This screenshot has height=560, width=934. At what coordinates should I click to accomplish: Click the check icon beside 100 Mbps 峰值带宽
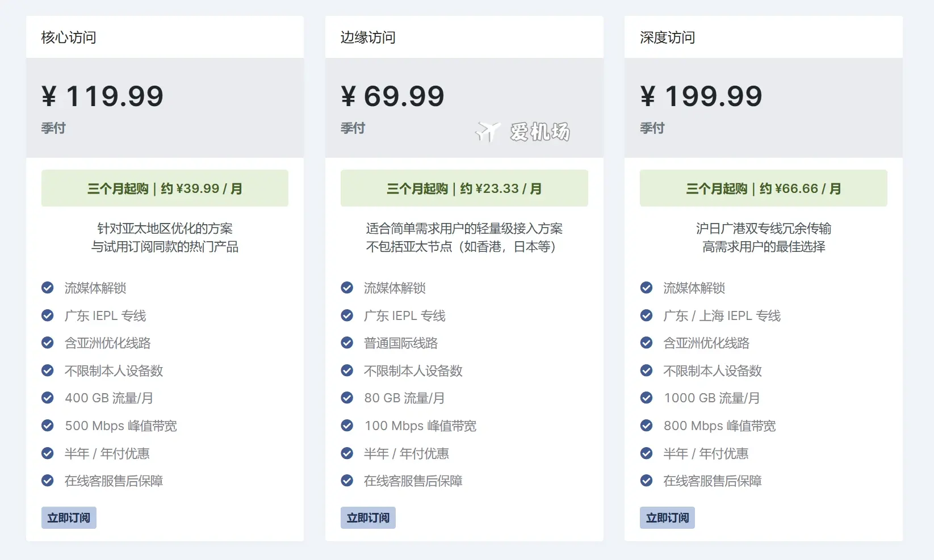click(347, 426)
